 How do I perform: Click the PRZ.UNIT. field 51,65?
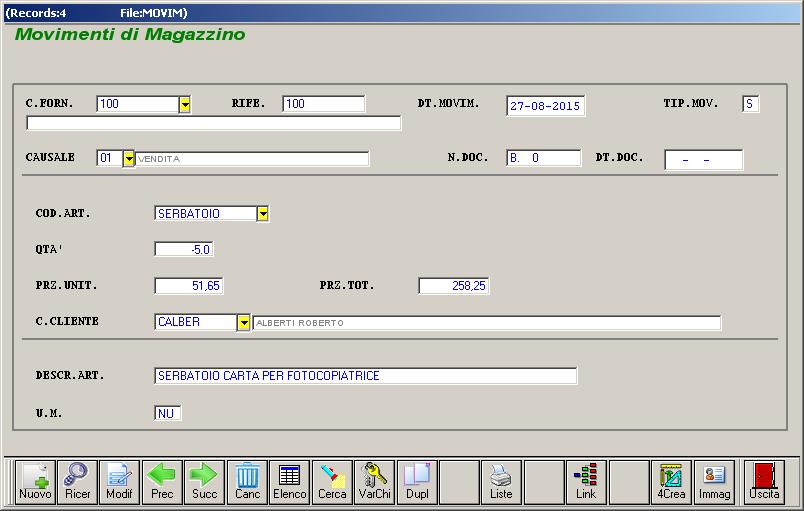tap(189, 285)
